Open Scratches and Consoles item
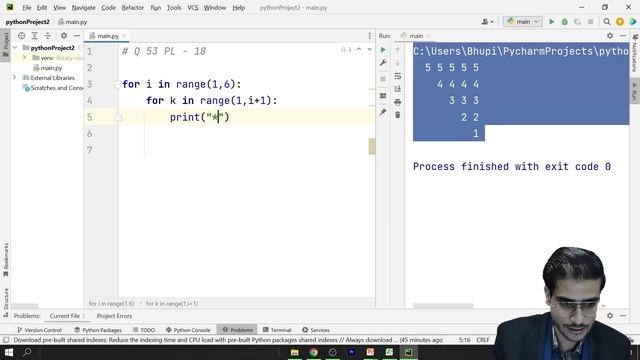The image size is (640, 360). click(53, 88)
